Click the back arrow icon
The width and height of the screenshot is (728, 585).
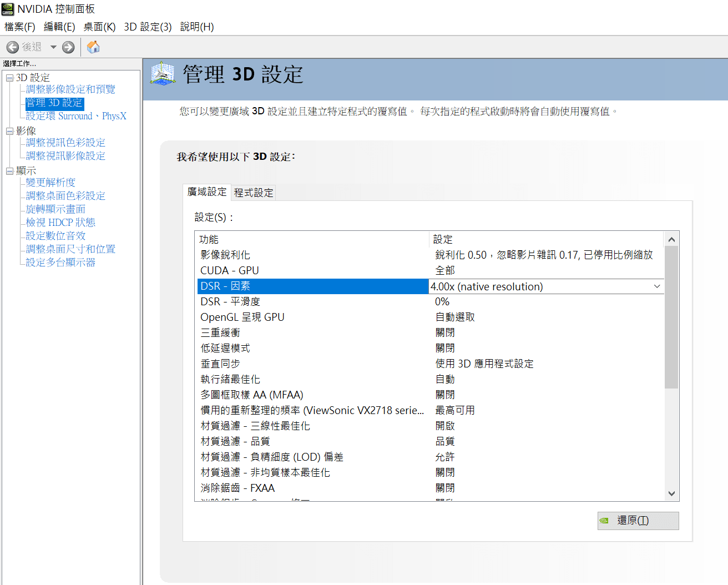(13, 47)
